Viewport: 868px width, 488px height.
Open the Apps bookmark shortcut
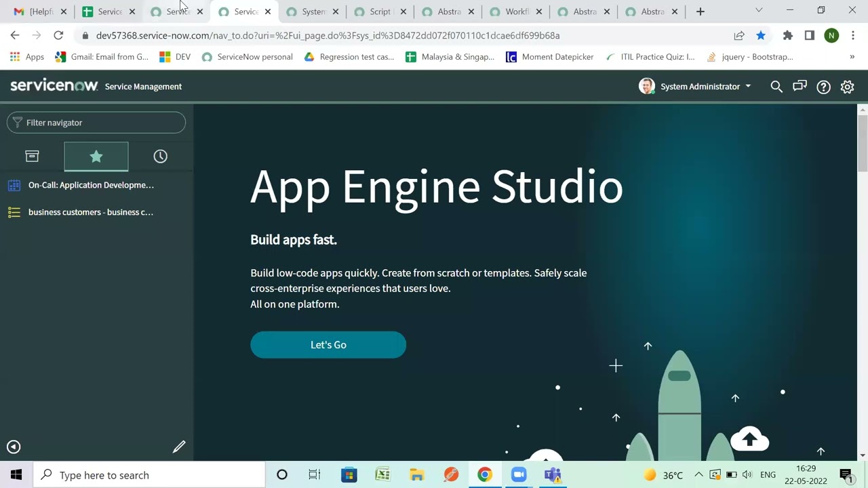27,57
